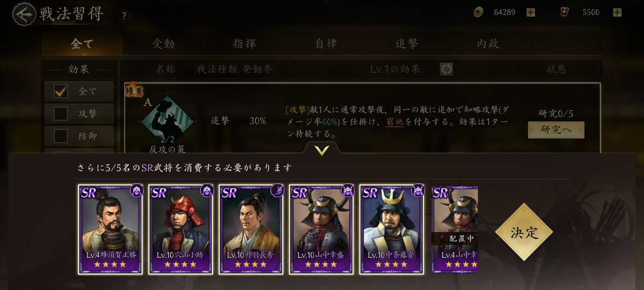
Task: Enable the 防御 filter checkbox
Action: click(x=61, y=135)
